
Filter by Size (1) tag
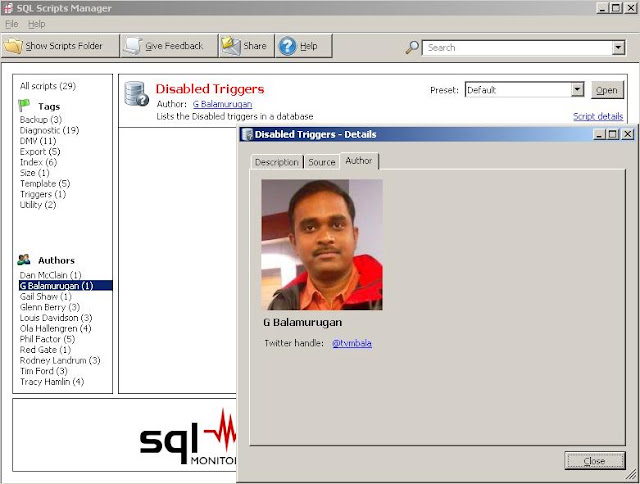click(34, 173)
